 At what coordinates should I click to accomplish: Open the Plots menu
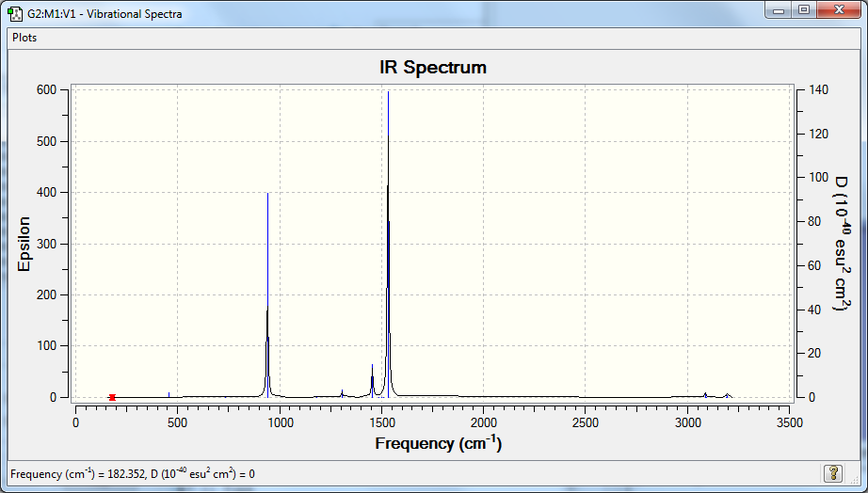pos(24,38)
